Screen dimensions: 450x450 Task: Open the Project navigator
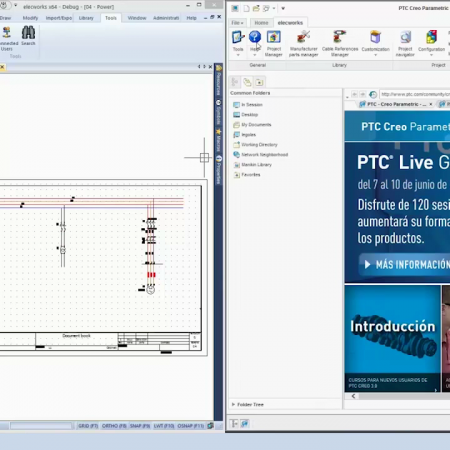point(405,43)
